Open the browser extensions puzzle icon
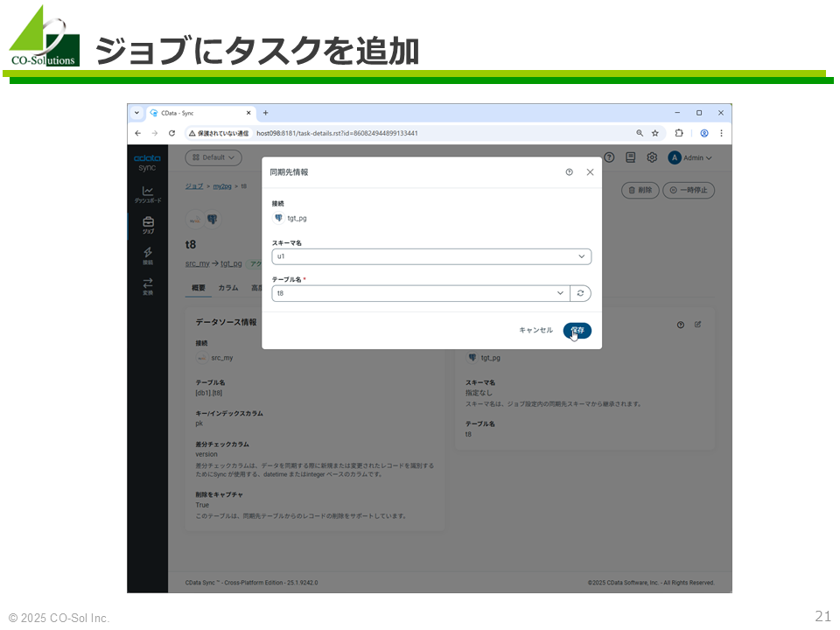840x630 pixels. [x=679, y=133]
